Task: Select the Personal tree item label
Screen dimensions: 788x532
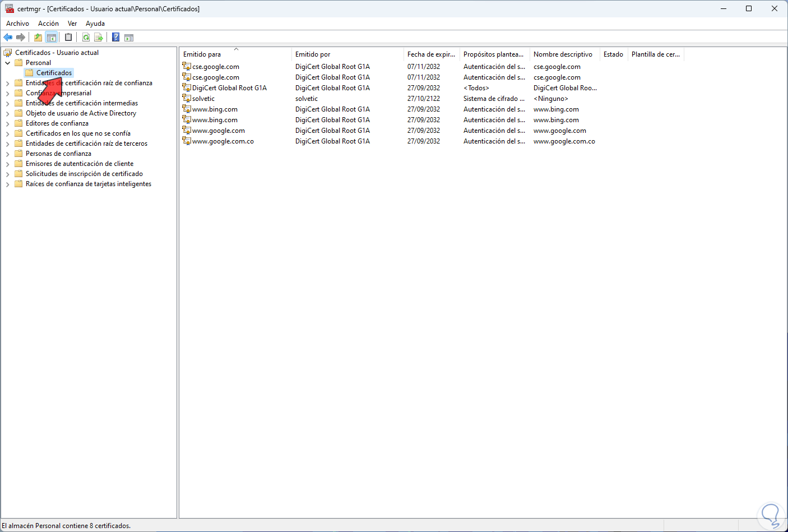Action: pos(38,63)
